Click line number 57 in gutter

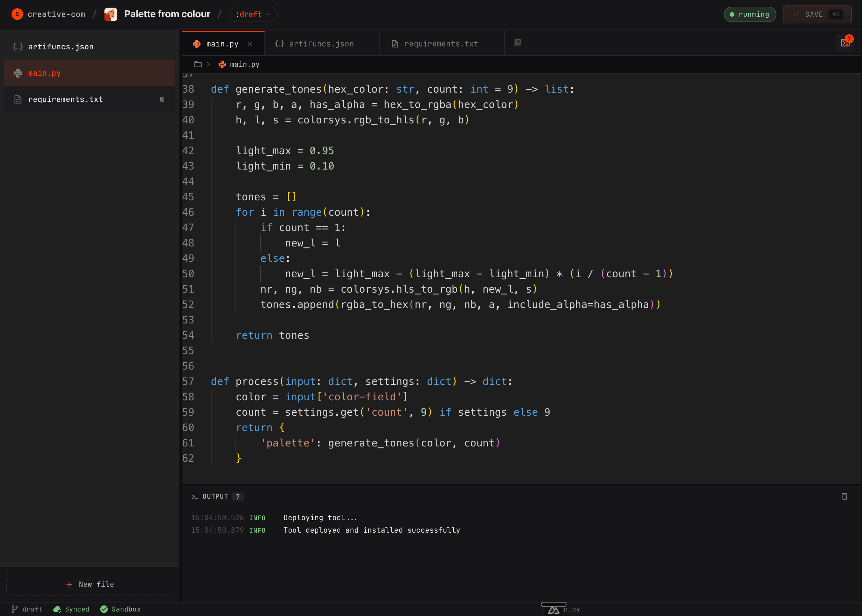[x=188, y=381]
